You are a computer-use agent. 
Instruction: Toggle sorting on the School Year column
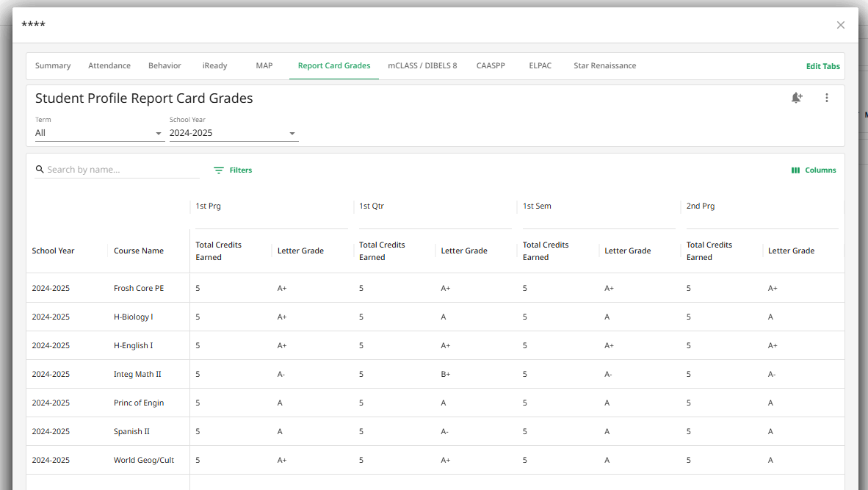pyautogui.click(x=53, y=250)
